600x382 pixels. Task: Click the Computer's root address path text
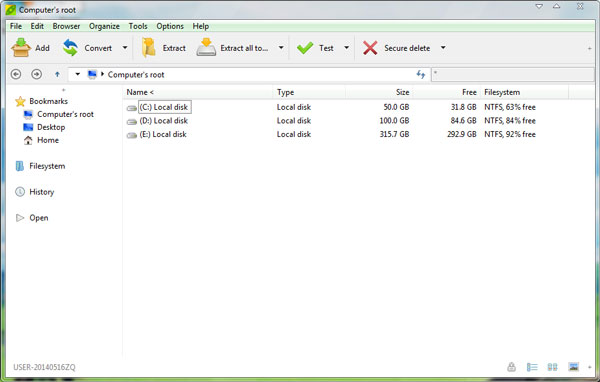[x=136, y=75]
